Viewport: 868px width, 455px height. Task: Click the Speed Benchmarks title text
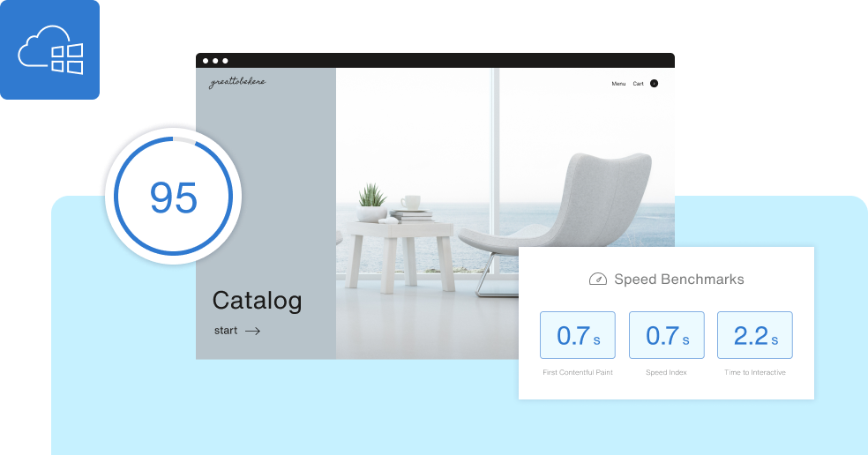678,280
